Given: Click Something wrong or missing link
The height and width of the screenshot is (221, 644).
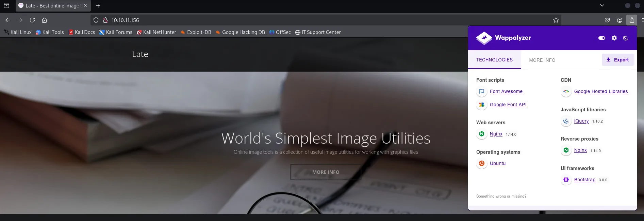Looking at the screenshot, I should click(501, 196).
